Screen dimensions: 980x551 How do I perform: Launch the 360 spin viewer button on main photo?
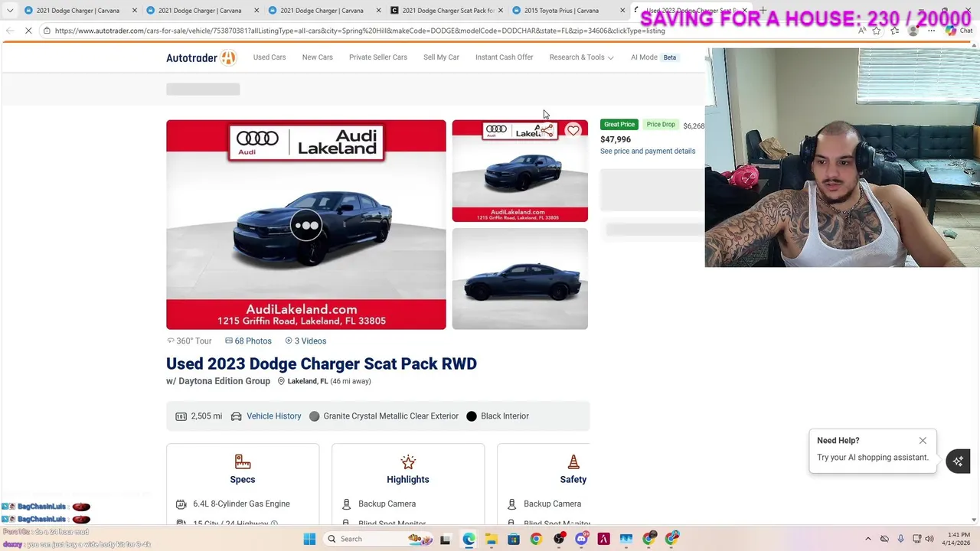tap(306, 225)
